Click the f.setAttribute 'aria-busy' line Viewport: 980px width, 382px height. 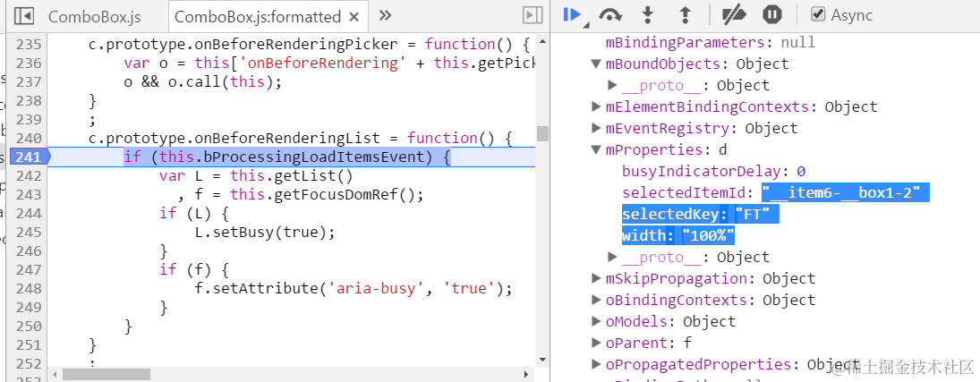coord(354,288)
